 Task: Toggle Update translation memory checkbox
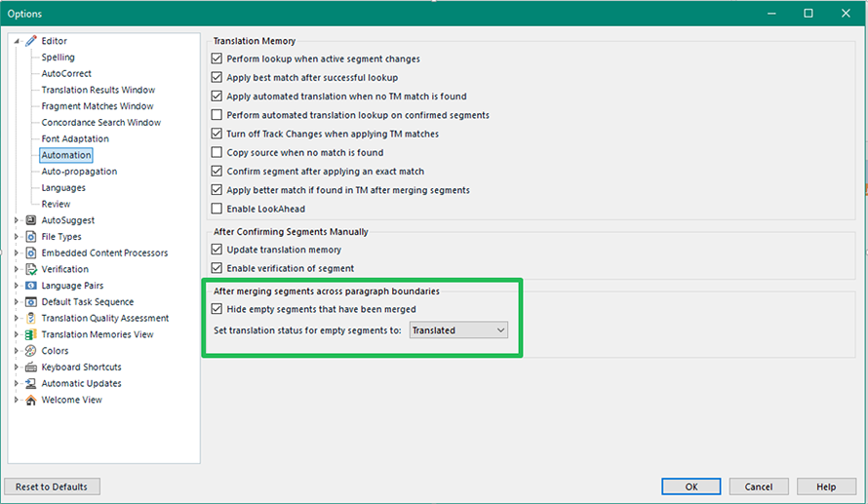pos(217,251)
